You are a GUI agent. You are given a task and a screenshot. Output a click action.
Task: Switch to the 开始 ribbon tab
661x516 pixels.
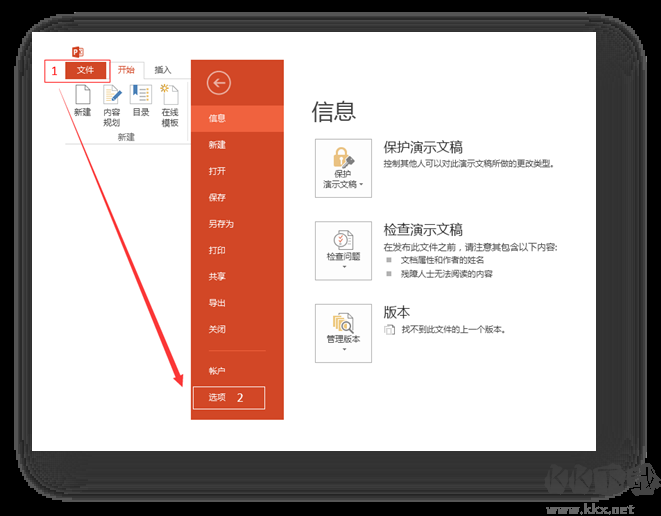coord(126,70)
